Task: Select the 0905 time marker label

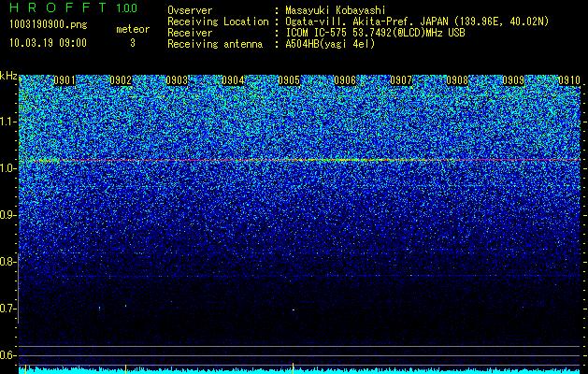Action: click(x=289, y=80)
